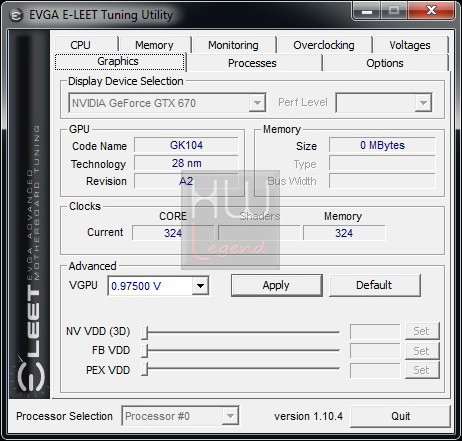Select the Voltages tab

point(410,45)
